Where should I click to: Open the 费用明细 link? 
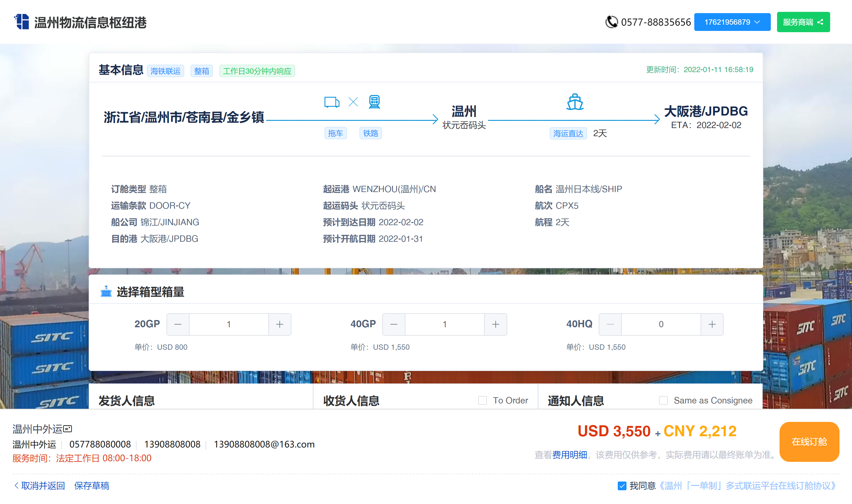click(x=569, y=455)
